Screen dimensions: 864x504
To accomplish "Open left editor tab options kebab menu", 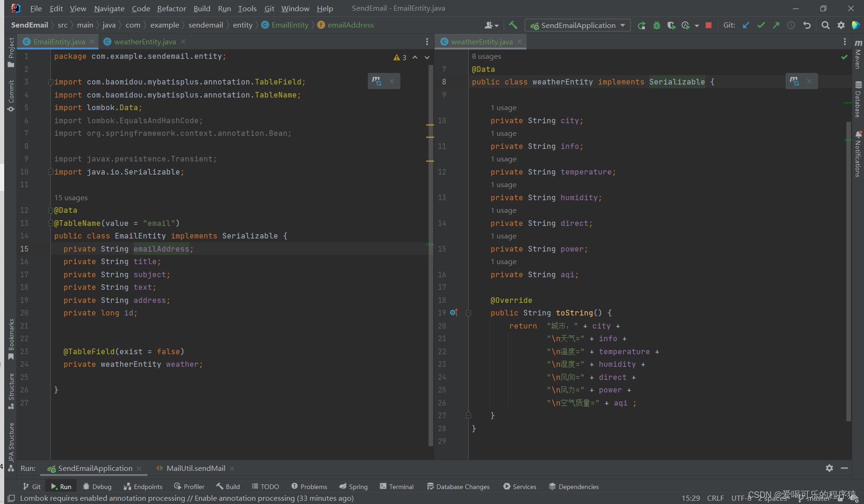I will click(x=427, y=42).
